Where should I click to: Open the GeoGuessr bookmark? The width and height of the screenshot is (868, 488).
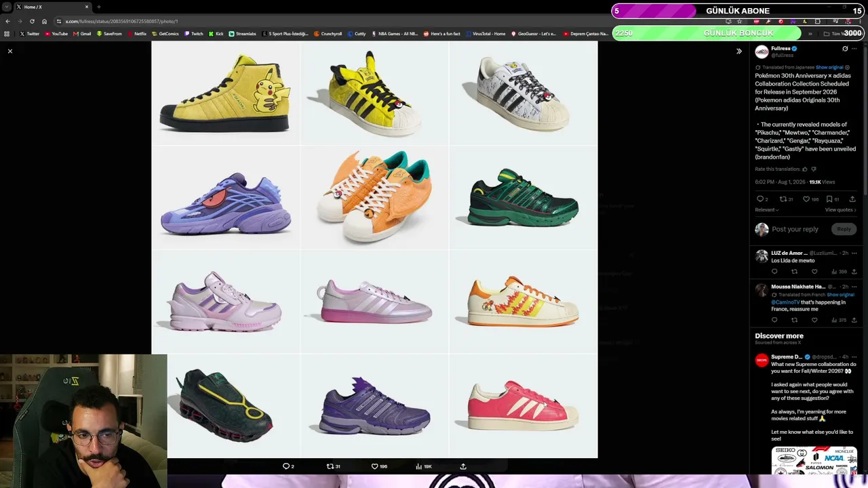click(x=534, y=34)
